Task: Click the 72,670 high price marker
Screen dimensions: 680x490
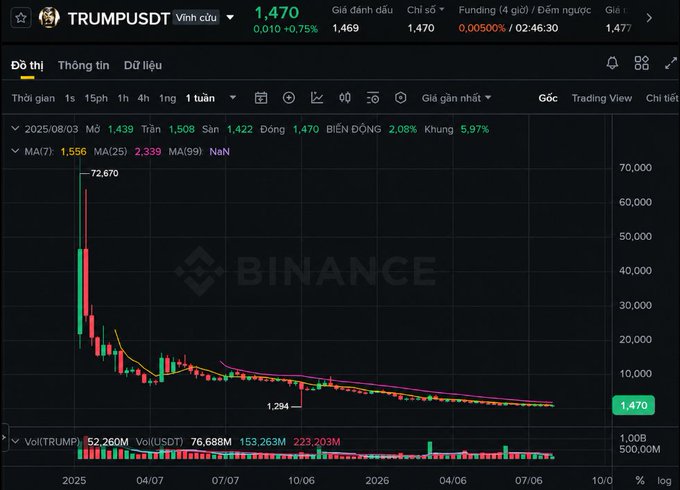Action: point(105,173)
